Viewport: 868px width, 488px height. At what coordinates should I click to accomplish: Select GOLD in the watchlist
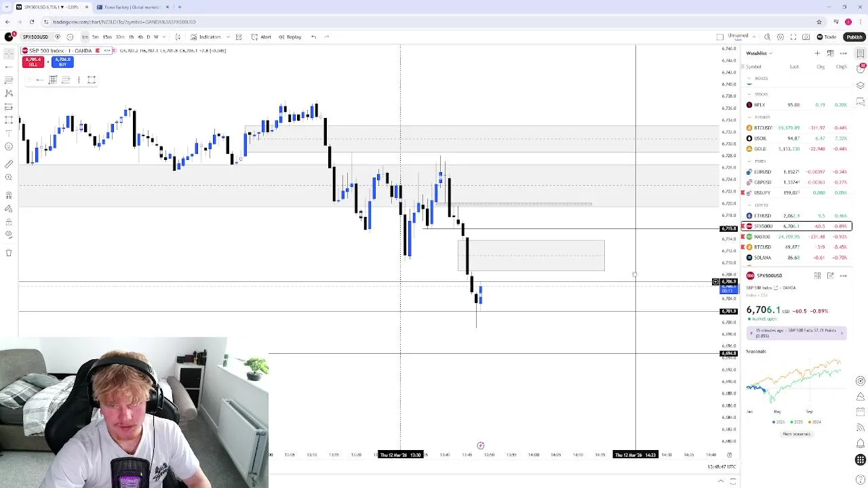797,148
